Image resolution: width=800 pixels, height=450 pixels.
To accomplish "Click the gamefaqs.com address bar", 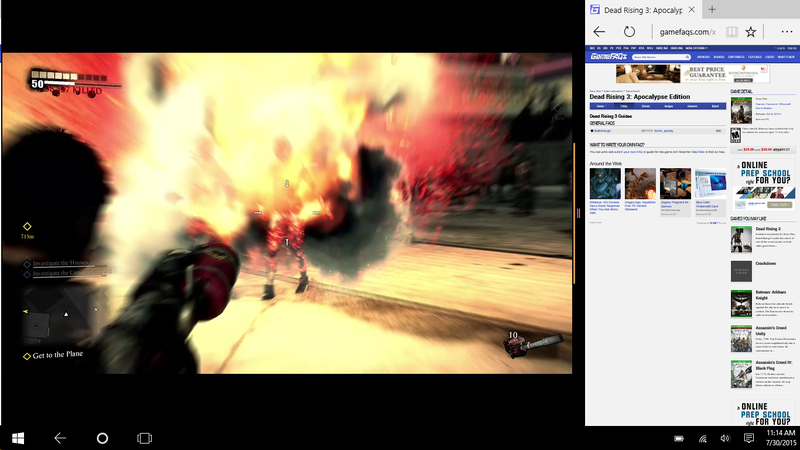I will point(687,32).
